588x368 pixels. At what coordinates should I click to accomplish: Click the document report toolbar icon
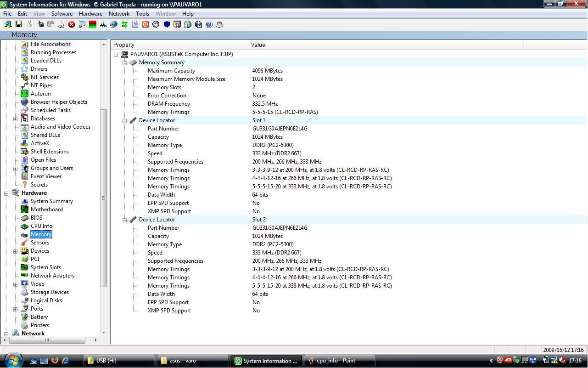coord(135,24)
